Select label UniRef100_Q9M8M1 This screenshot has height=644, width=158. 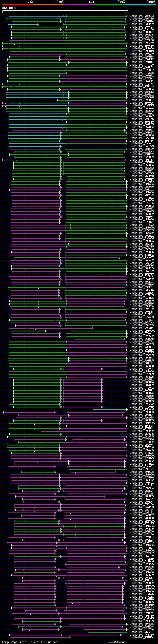pyautogui.click(x=142, y=144)
